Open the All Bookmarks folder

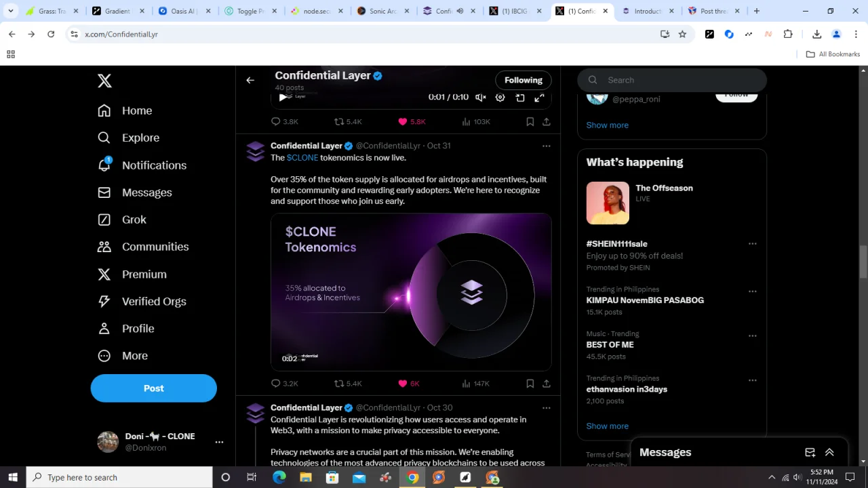click(833, 54)
